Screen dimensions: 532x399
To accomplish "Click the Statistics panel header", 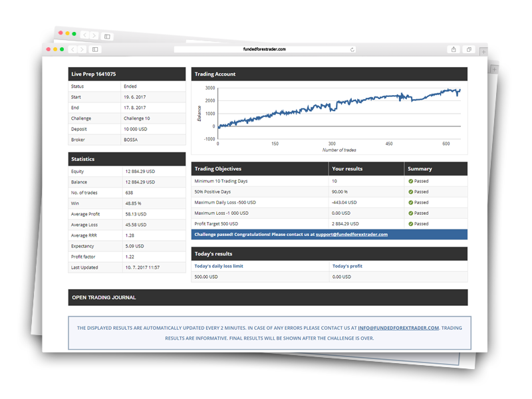I will (x=127, y=159).
